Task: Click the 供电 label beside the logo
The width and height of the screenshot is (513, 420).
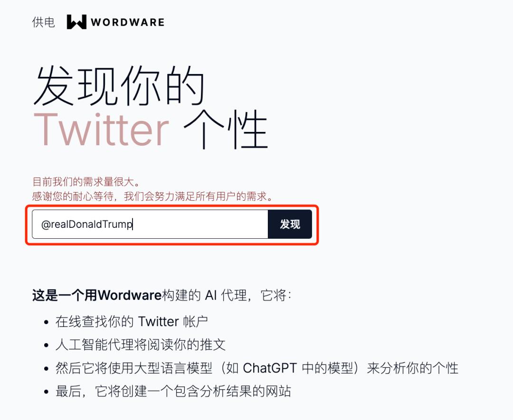Action: click(x=44, y=22)
